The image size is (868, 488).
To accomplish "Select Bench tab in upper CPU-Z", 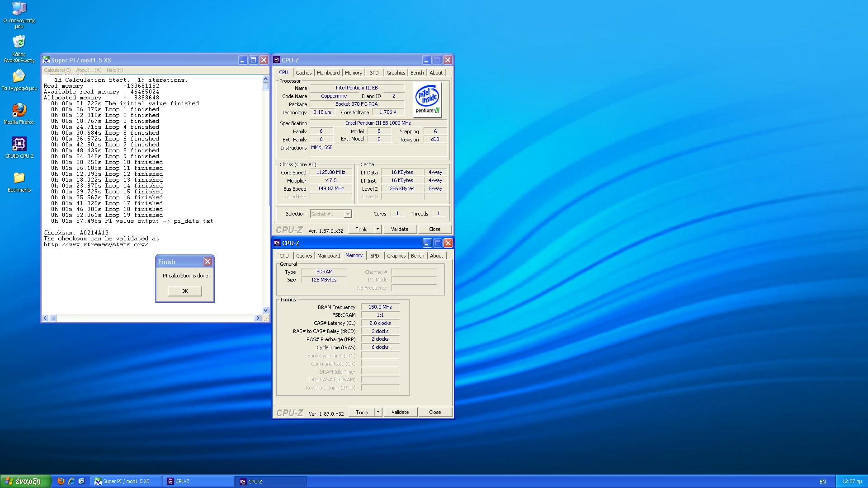I will click(x=417, y=73).
